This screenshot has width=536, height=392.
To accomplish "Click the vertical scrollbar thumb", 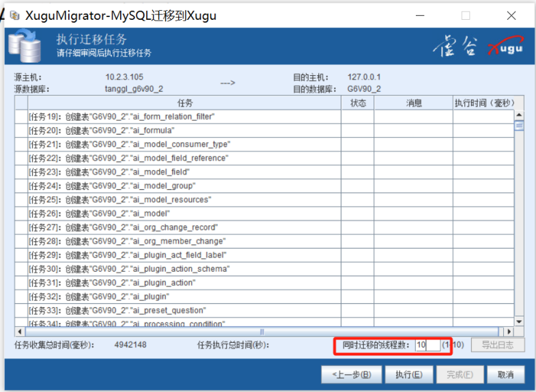I will (519, 126).
